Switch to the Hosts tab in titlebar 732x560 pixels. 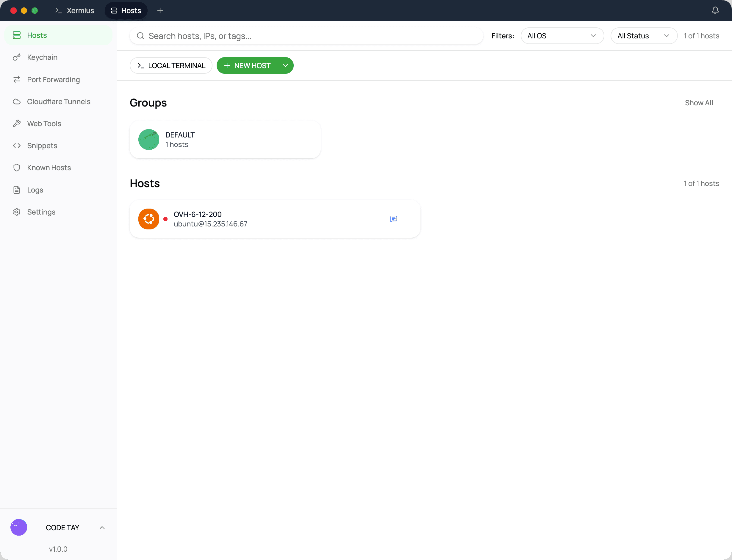(126, 10)
